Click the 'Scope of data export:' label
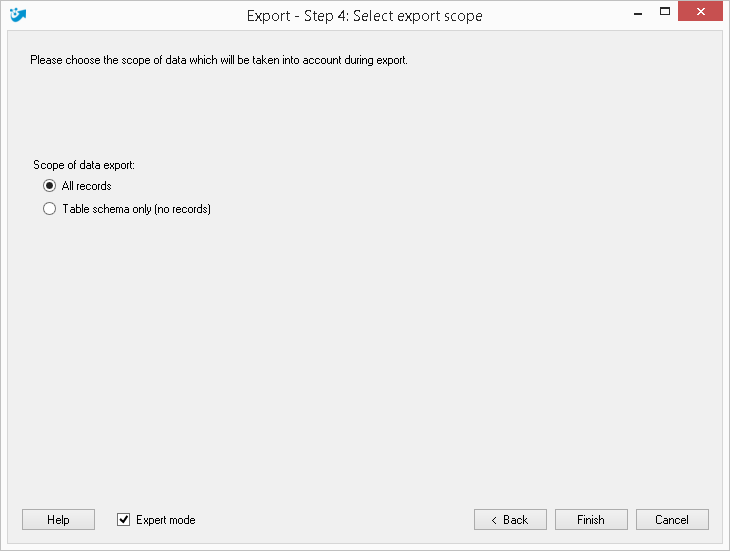730x551 pixels. pos(84,165)
